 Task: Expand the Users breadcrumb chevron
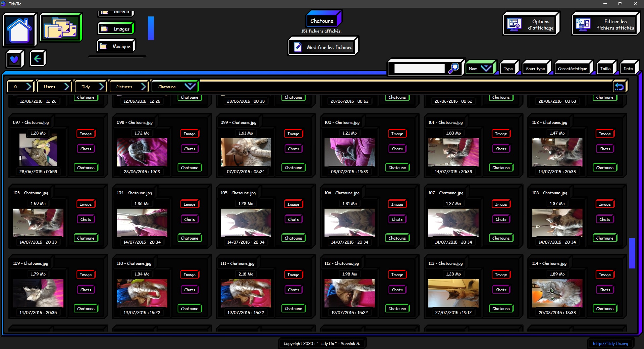pos(67,87)
